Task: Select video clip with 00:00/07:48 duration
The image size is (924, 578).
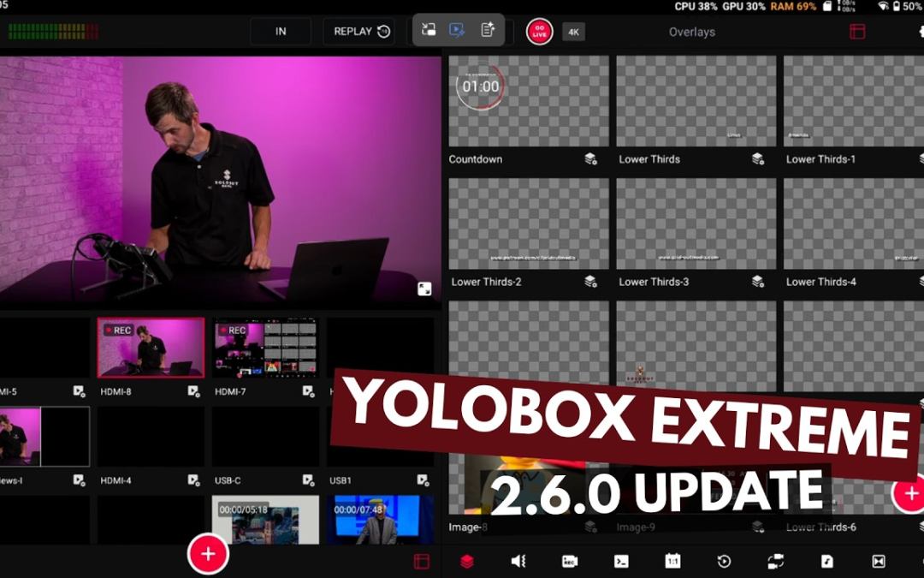Action: click(x=380, y=520)
